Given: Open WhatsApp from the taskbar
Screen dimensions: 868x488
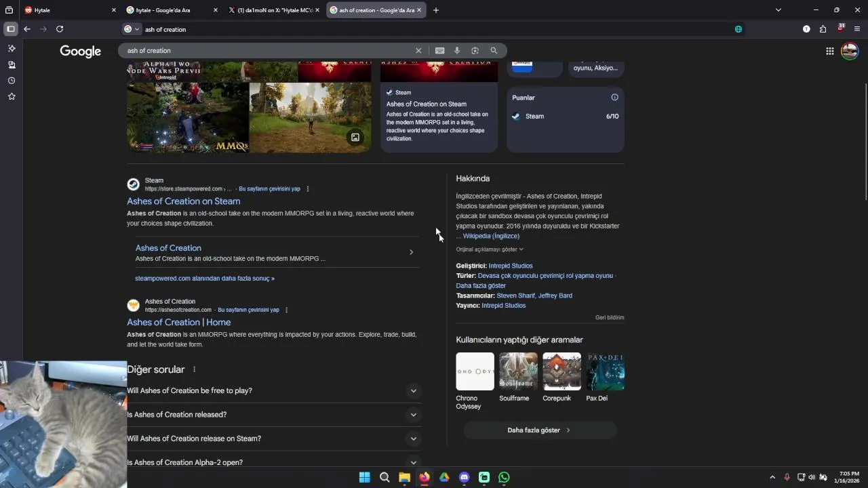Looking at the screenshot, I should click(504, 477).
